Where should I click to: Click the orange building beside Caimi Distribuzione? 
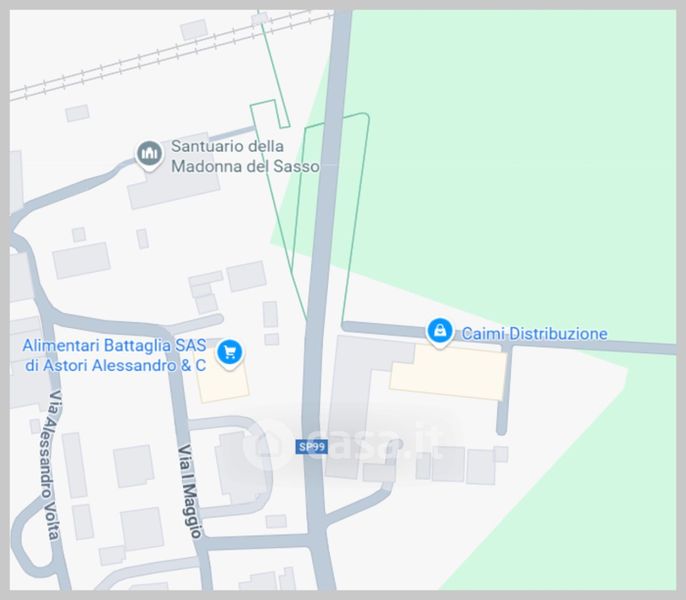tap(448, 372)
